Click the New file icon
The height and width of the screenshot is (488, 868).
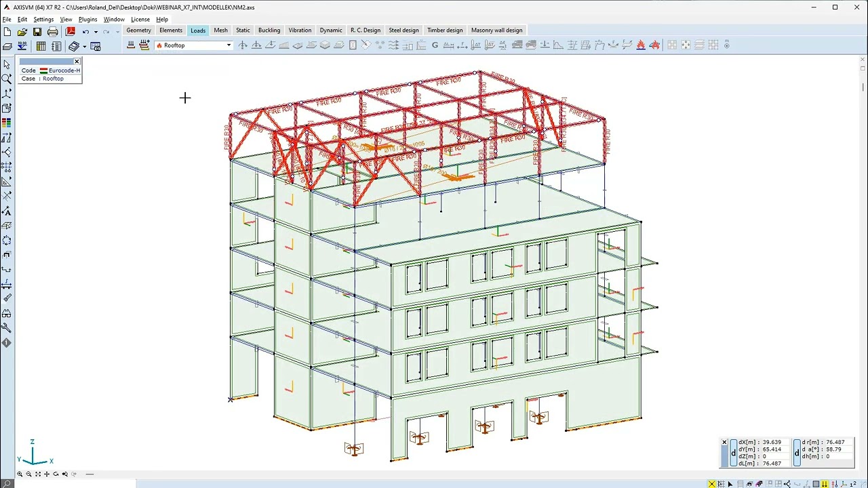7,32
